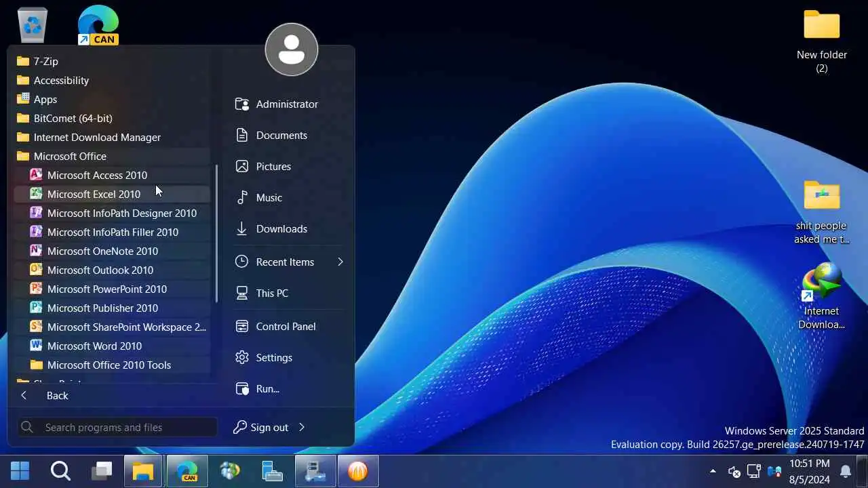
Task: Open Microsoft Access 2010 from the list
Action: 112,175
